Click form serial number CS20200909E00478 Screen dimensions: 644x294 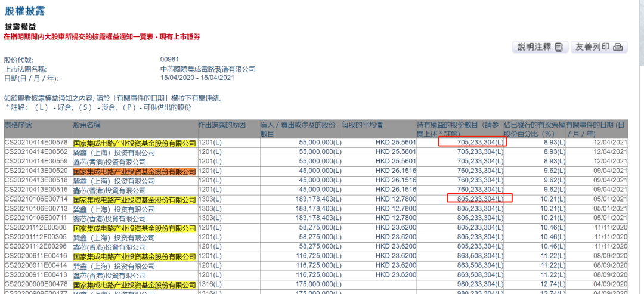(x=35, y=285)
